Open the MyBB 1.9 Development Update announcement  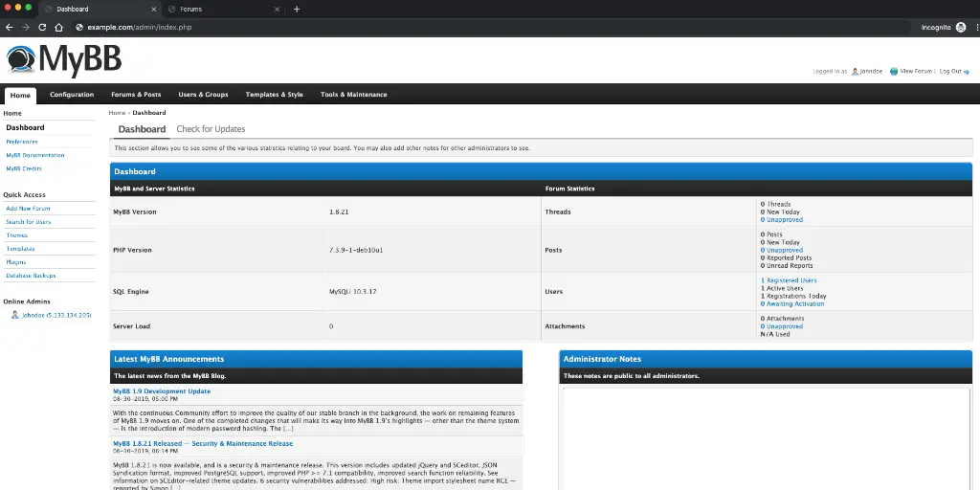click(x=162, y=391)
